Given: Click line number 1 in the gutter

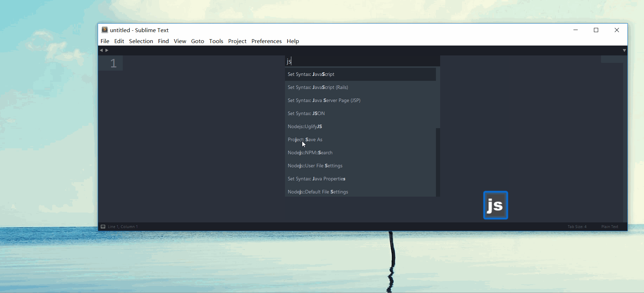Looking at the screenshot, I should tap(113, 63).
